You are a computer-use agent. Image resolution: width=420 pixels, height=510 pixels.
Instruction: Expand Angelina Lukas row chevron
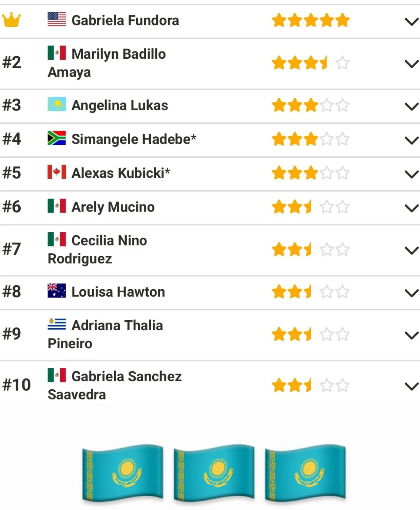tap(412, 106)
